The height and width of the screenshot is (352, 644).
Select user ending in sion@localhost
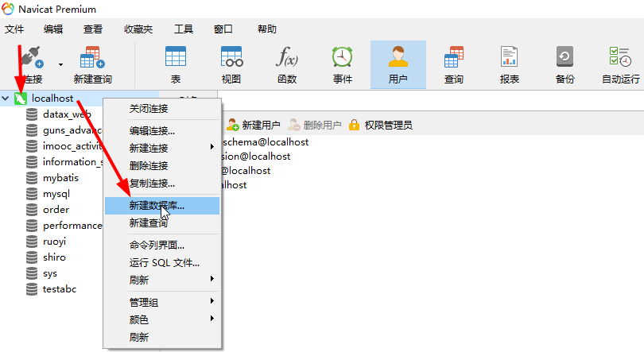256,157
